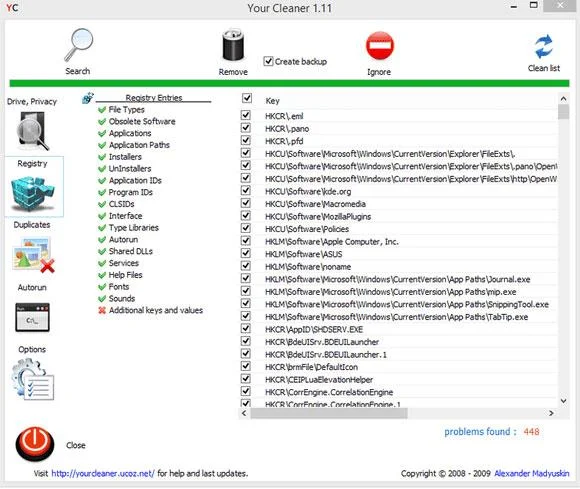
Task: Uncheck the HKCR\.eml entry checkbox
Action: coord(246,115)
